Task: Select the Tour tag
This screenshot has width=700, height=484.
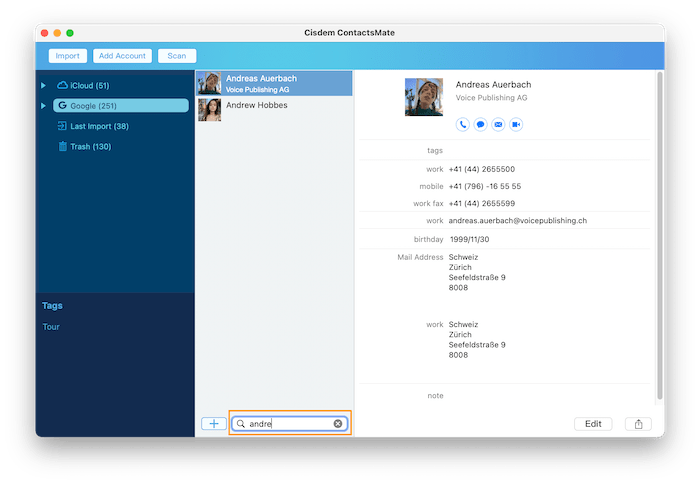Action: (x=51, y=327)
